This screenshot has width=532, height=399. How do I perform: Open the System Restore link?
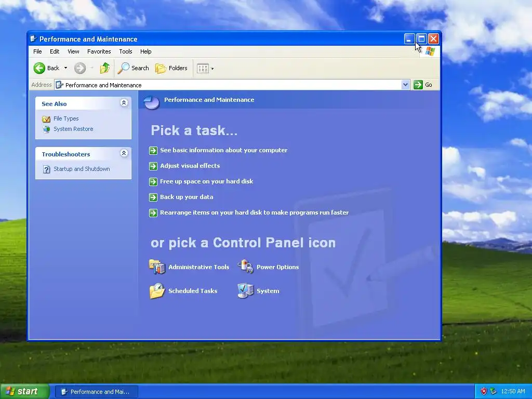pos(73,129)
